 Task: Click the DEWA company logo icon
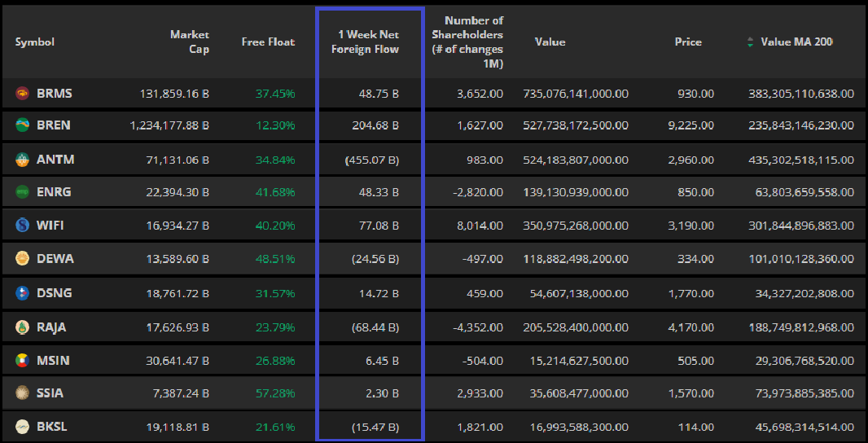pos(23,259)
